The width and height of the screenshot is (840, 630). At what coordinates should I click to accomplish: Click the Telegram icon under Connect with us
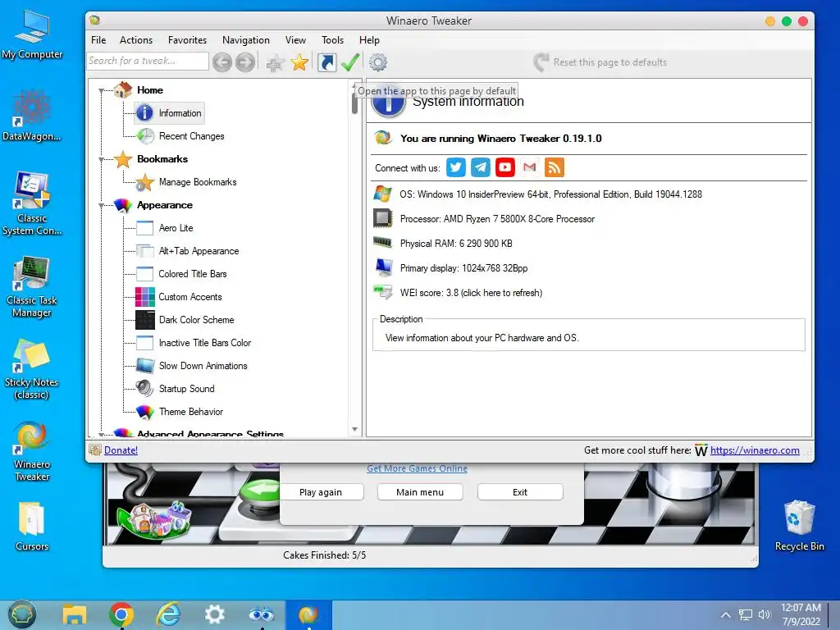481,167
